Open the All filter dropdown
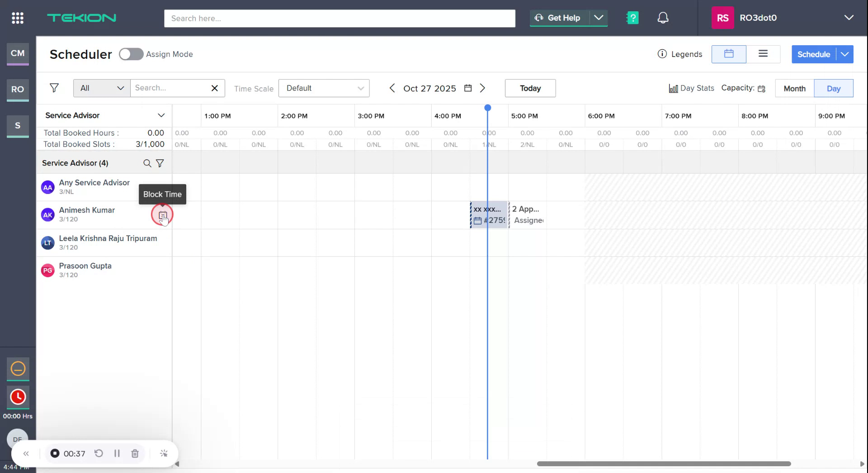This screenshot has width=868, height=473. [101, 88]
